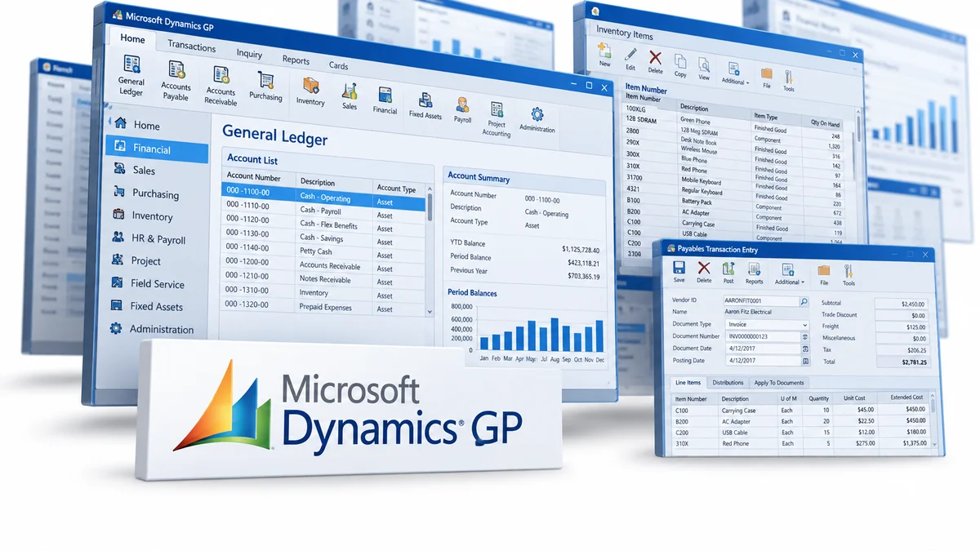Click Edit in the Inventory Items toolbar
Screen dimensions: 980x551
click(630, 59)
